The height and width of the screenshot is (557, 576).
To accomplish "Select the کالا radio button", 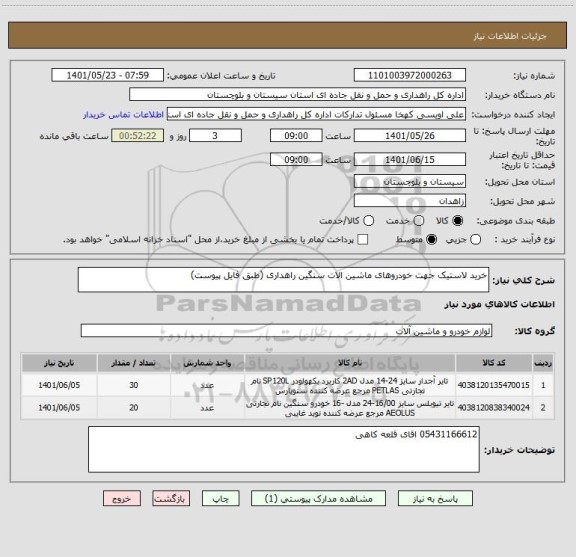I will click(458, 220).
